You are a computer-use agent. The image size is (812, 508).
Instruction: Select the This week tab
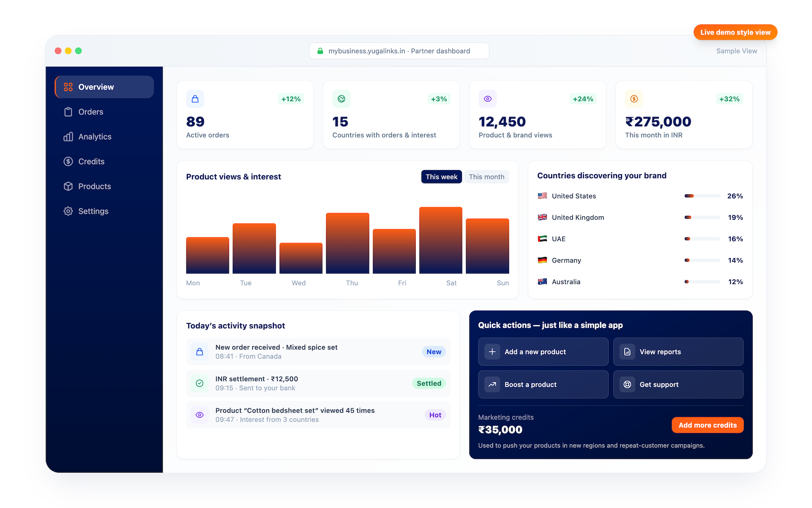coord(441,176)
